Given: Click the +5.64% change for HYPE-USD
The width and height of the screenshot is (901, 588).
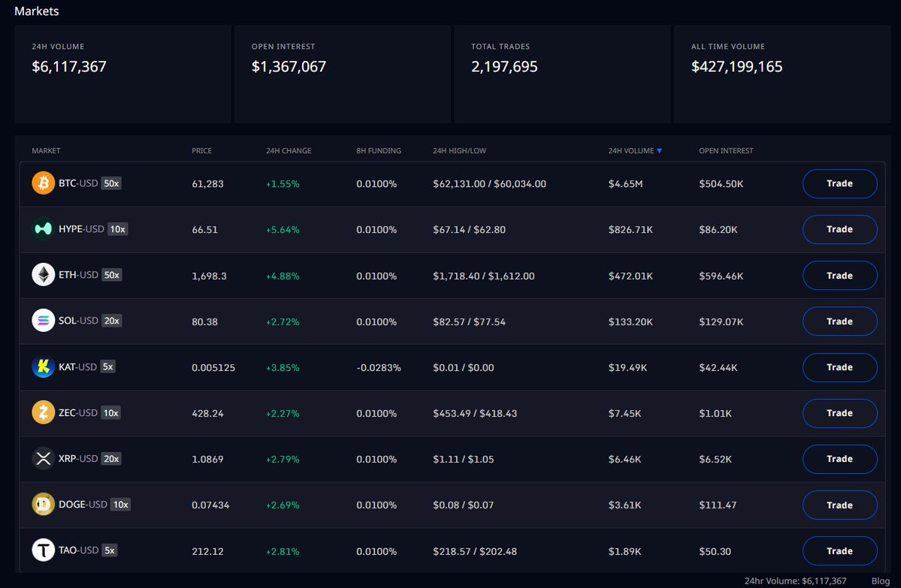Looking at the screenshot, I should 282,230.
